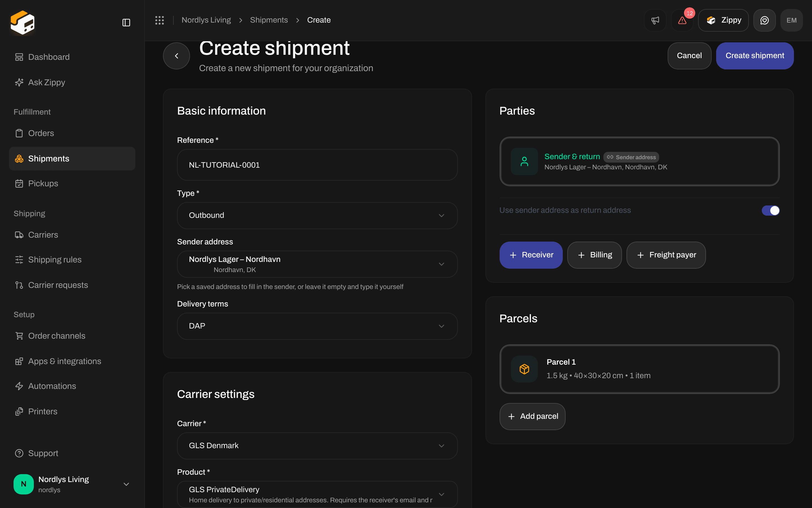This screenshot has width=812, height=508.
Task: Click the Reference input field
Action: 317,165
